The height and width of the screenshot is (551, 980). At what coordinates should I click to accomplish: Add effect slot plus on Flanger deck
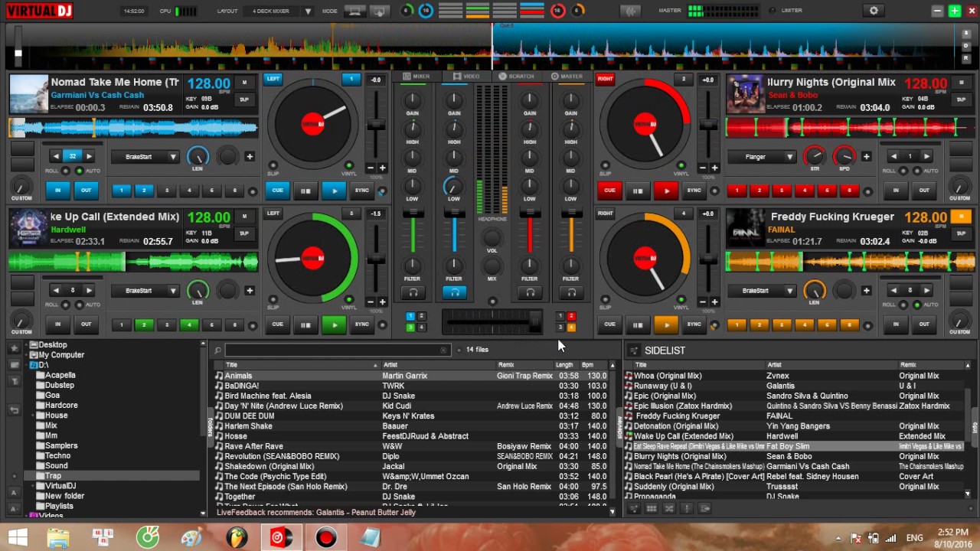coord(866,156)
